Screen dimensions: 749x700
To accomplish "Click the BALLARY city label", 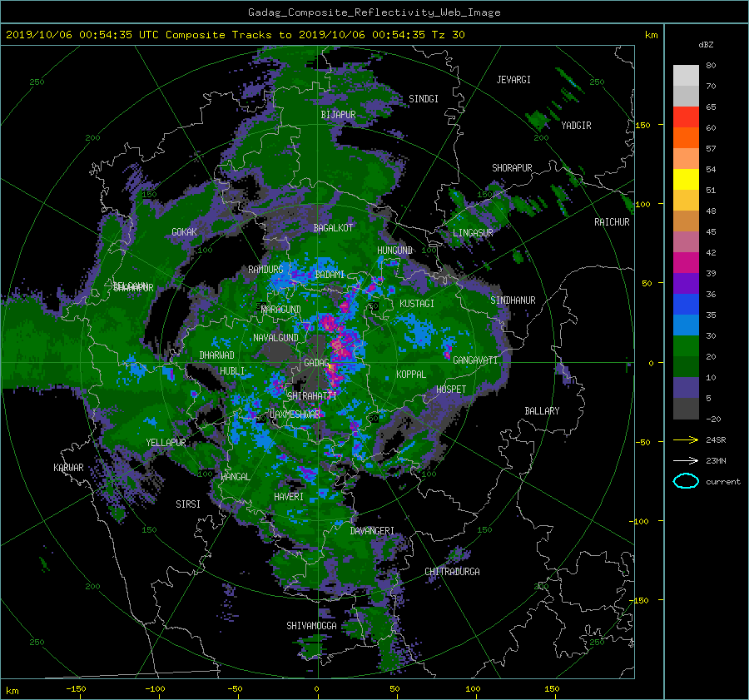I will [x=542, y=411].
